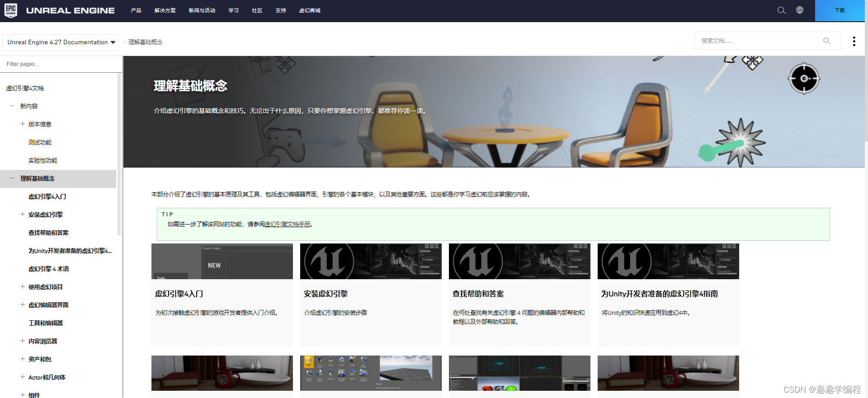Click the 下载 download button
The image size is (868, 398).
pyautogui.click(x=840, y=10)
